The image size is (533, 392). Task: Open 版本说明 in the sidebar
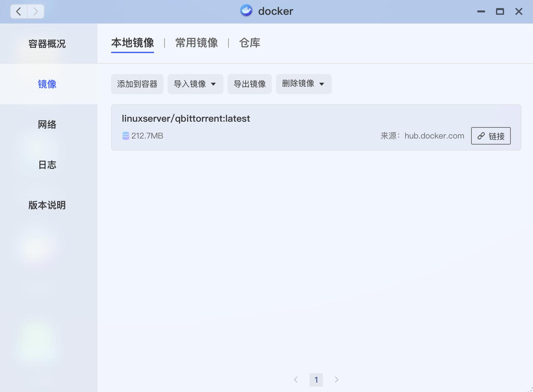point(49,205)
